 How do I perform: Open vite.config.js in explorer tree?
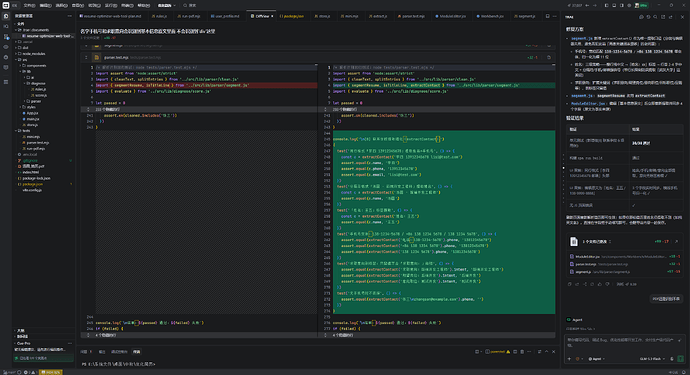coord(32,190)
